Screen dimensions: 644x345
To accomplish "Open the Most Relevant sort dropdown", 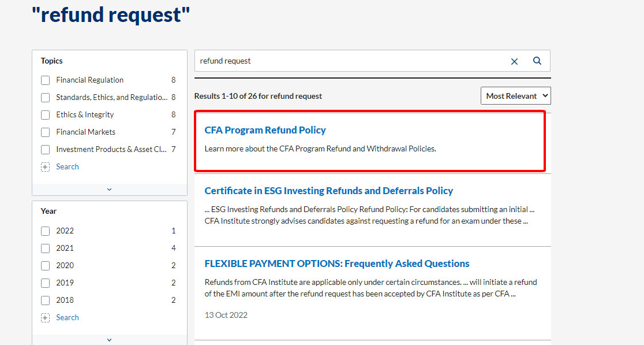I will pos(515,96).
